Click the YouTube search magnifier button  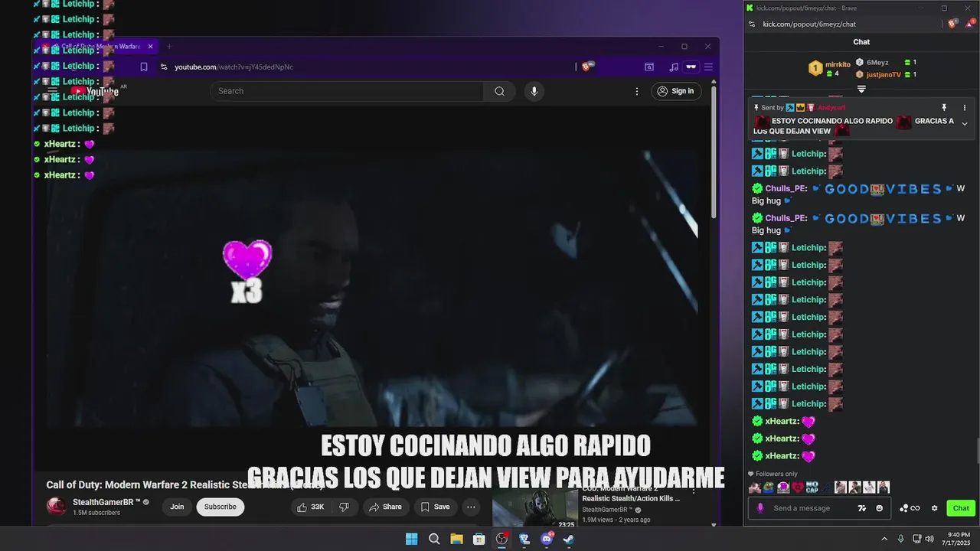coord(499,91)
